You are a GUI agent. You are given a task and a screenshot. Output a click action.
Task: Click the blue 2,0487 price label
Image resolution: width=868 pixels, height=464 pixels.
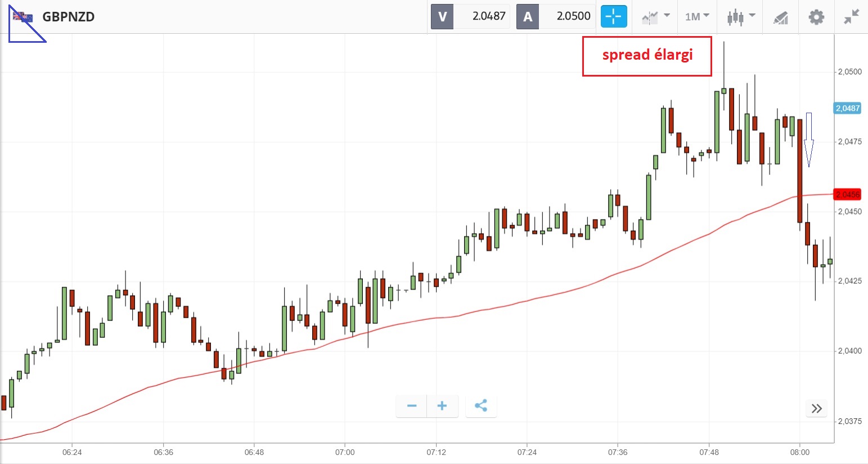(x=847, y=108)
